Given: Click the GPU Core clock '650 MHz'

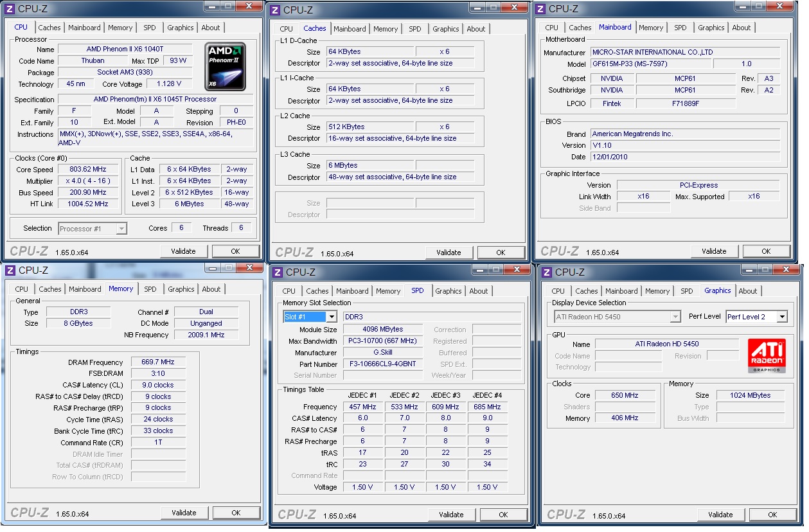Looking at the screenshot, I should coord(625,396).
